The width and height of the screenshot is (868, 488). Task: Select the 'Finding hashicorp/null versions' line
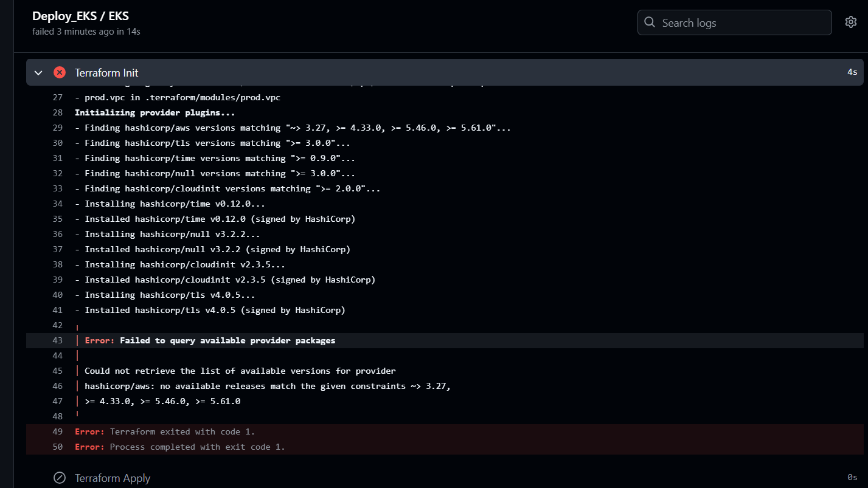[x=215, y=173]
